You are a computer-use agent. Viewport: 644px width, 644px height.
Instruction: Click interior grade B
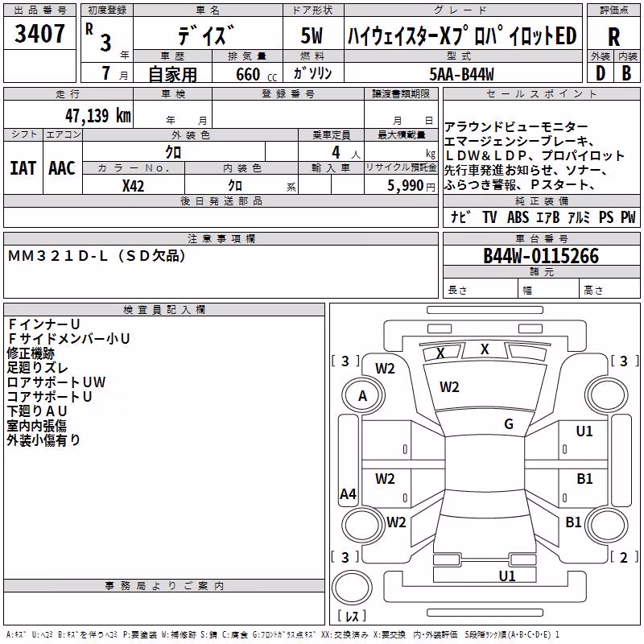tap(626, 73)
